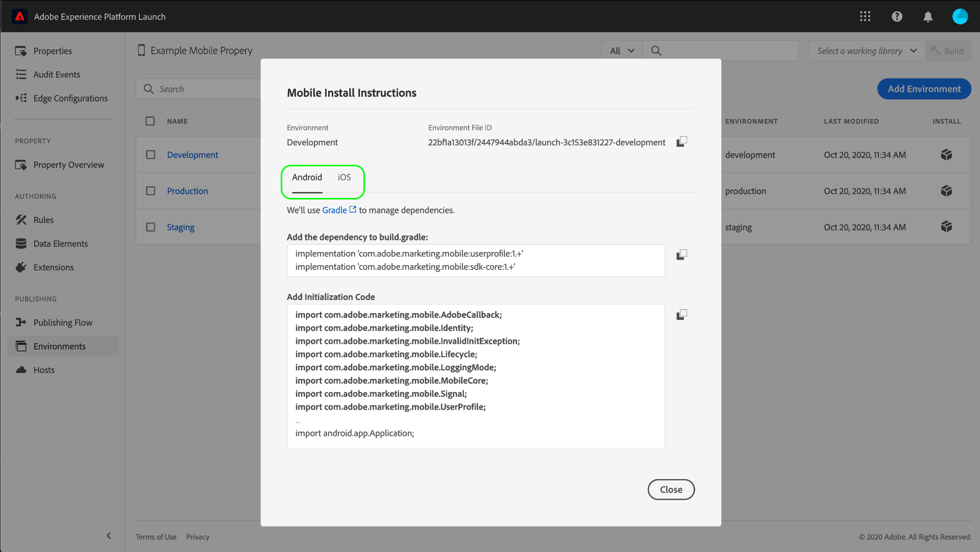Screen dimensions: 980x552
Task: Check the Production environment checkbox
Action: (151, 191)
